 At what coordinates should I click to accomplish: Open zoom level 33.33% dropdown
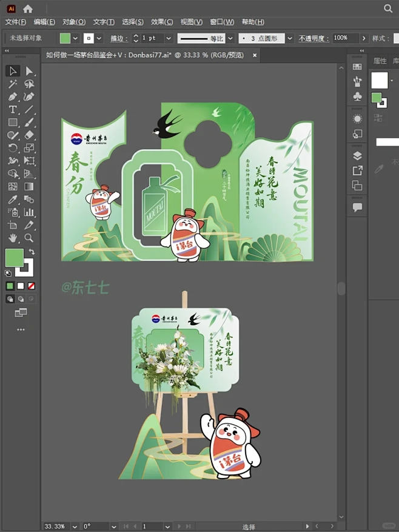(x=75, y=527)
